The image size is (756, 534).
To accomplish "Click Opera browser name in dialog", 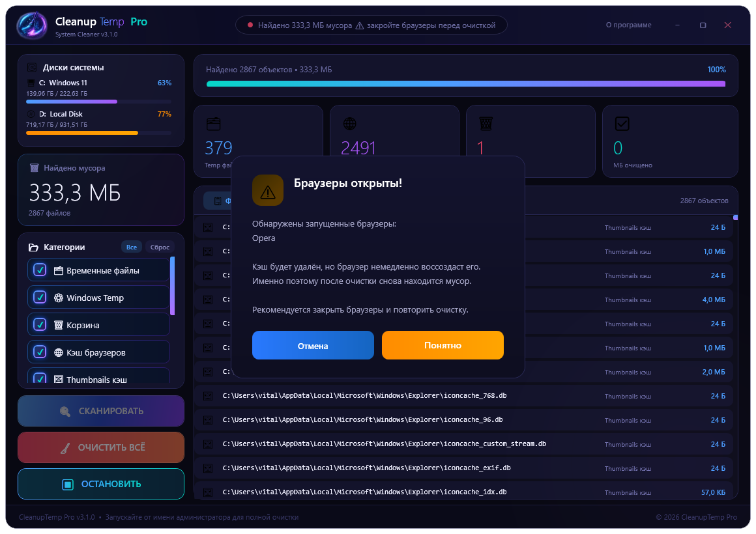I will coord(264,238).
